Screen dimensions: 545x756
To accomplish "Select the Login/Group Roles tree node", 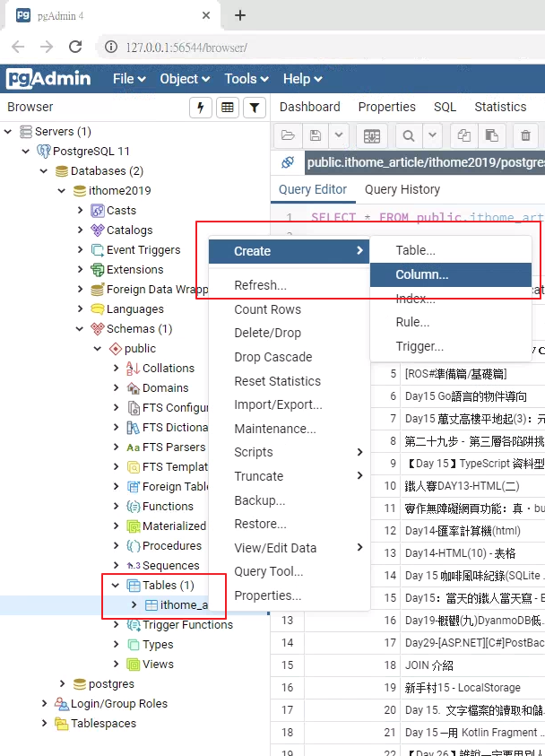I will click(x=118, y=704).
